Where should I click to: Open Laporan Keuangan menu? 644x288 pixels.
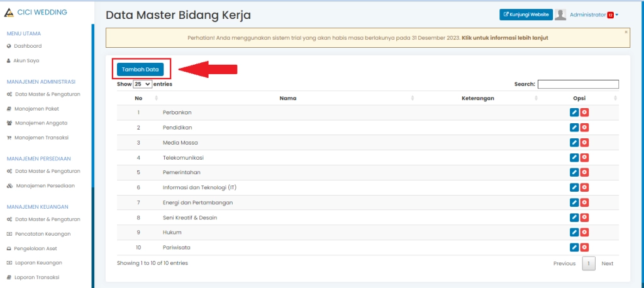point(35,262)
